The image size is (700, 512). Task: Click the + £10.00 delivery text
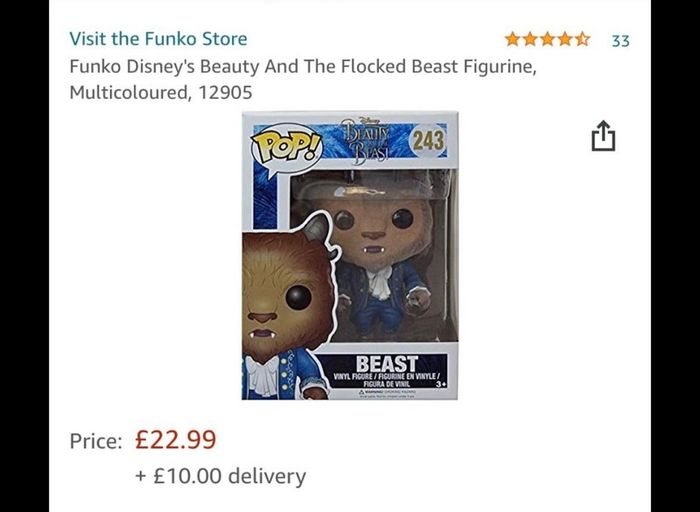tap(221, 476)
